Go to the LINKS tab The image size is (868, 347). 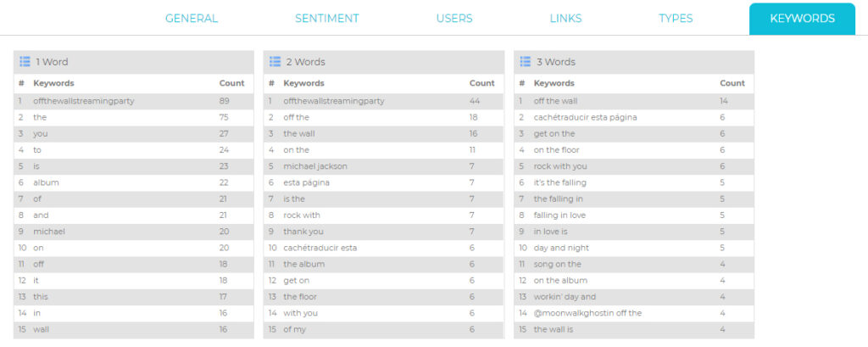click(x=565, y=19)
